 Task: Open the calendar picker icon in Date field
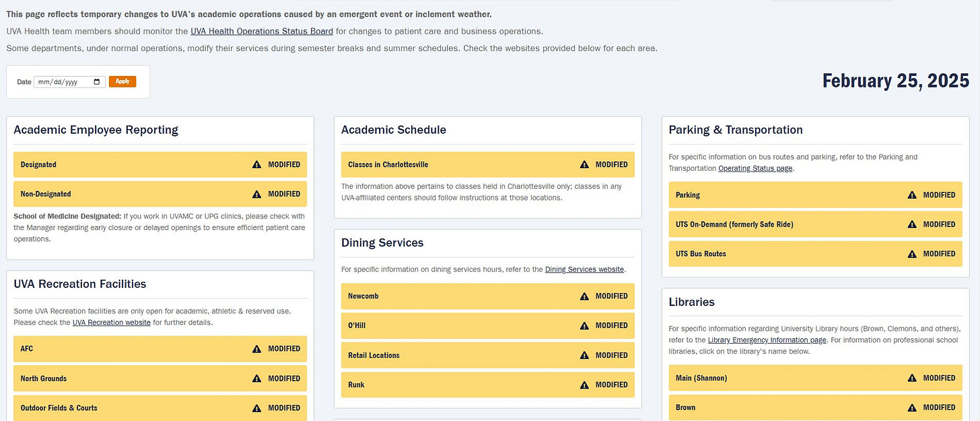pos(98,82)
